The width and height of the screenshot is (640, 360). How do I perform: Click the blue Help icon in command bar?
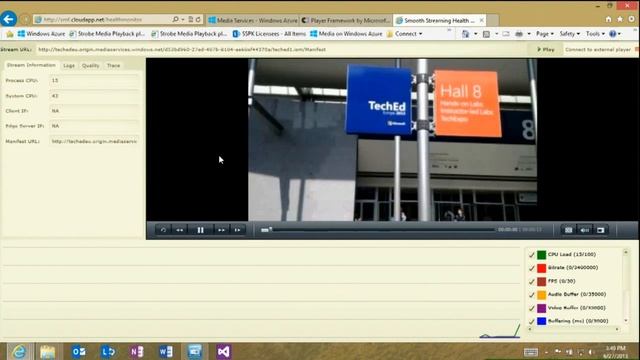tap(613, 34)
